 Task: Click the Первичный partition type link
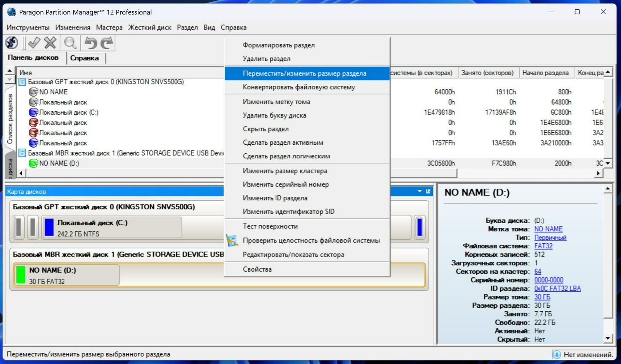(x=550, y=237)
